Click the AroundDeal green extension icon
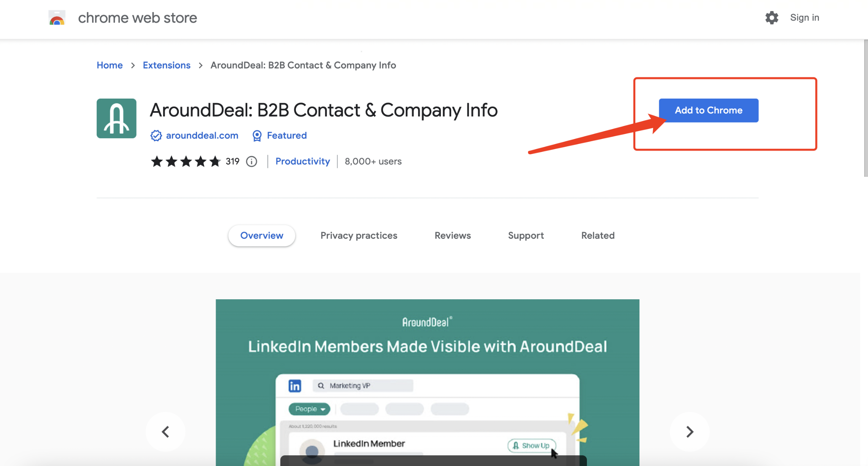Screen dimensions: 868x466 [x=116, y=118]
